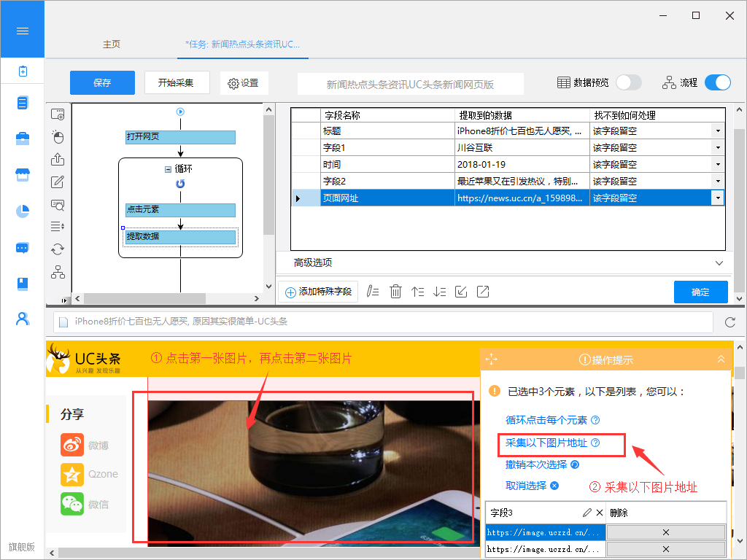Click the task name input field
Screen dimensions: 747x560
click(410, 84)
